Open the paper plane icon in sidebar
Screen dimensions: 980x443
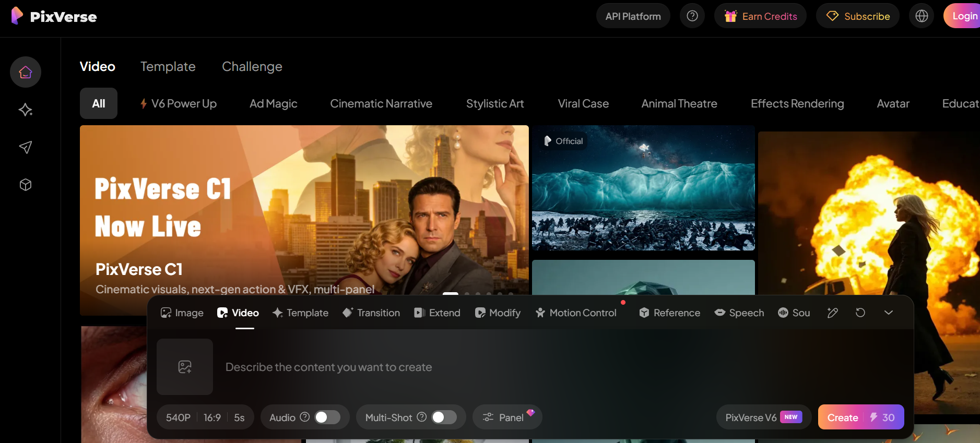pyautogui.click(x=26, y=147)
